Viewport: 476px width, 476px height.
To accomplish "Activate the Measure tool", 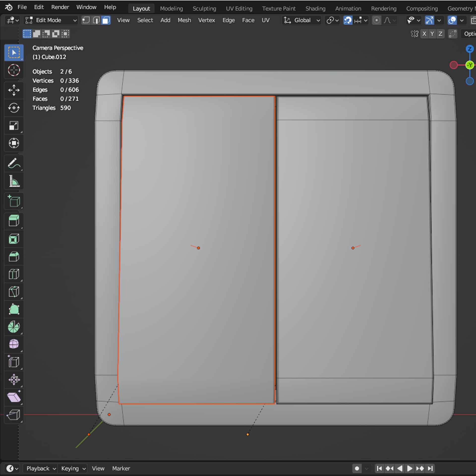I will 14,181.
